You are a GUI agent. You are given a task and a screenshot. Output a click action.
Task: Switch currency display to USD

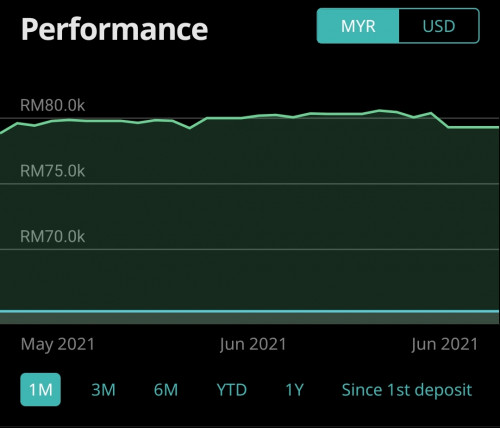tap(439, 26)
